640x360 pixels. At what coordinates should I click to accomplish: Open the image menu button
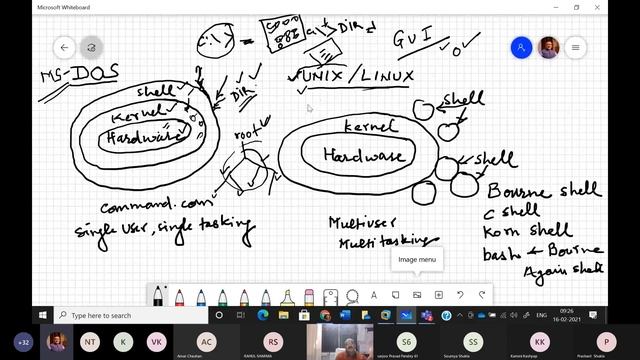point(417,295)
